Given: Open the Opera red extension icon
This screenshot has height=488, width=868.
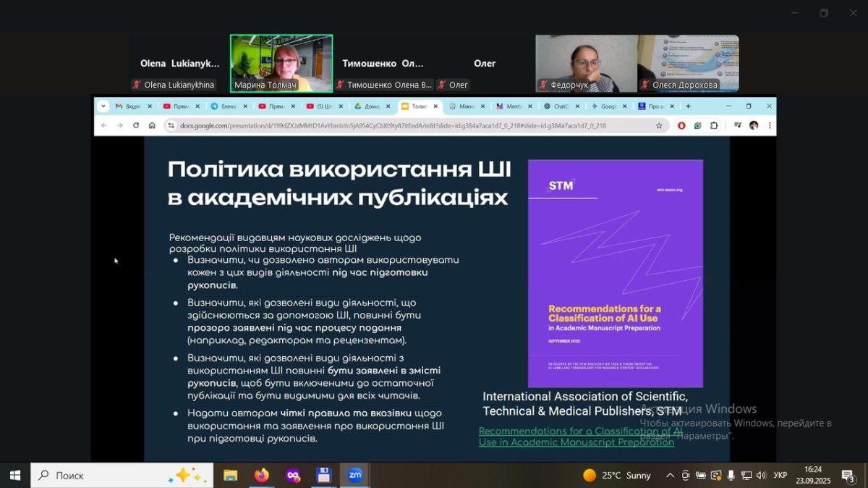Looking at the screenshot, I should 681,125.
